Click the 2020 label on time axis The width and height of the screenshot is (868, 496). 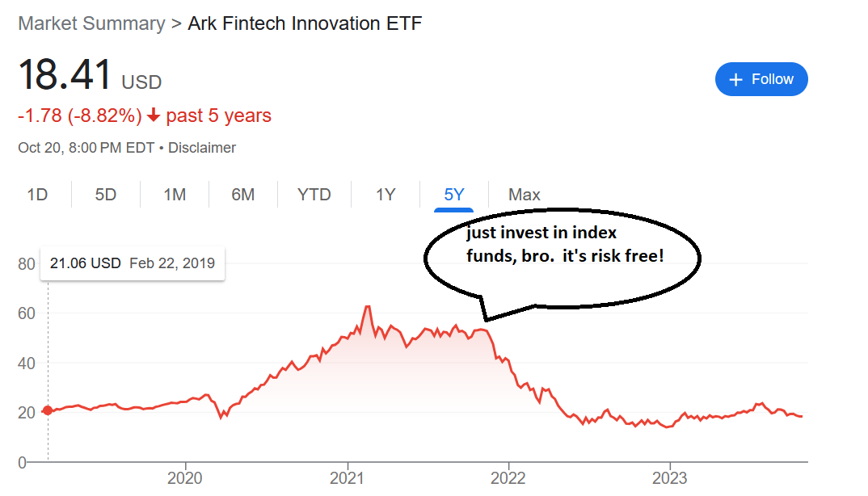pyautogui.click(x=185, y=477)
